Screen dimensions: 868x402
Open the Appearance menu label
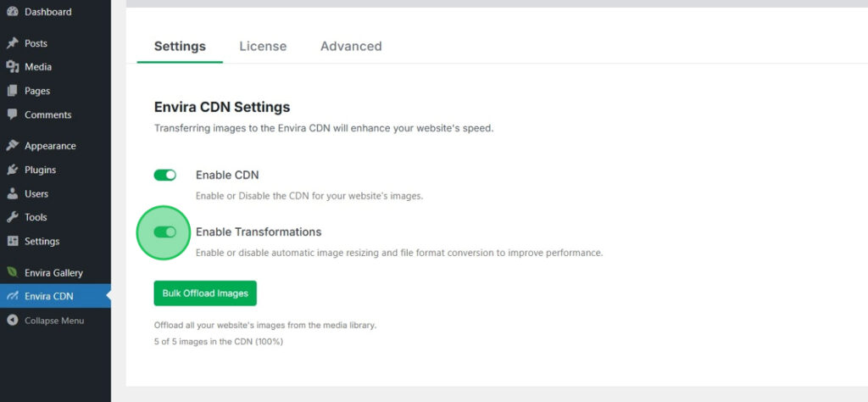coord(50,146)
